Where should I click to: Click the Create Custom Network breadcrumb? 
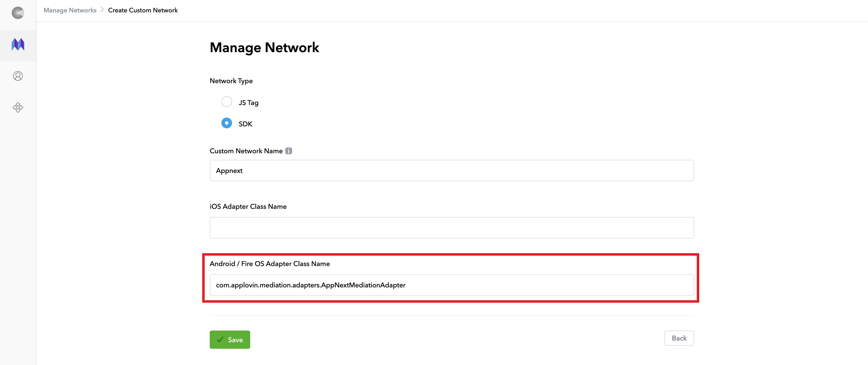click(x=143, y=10)
